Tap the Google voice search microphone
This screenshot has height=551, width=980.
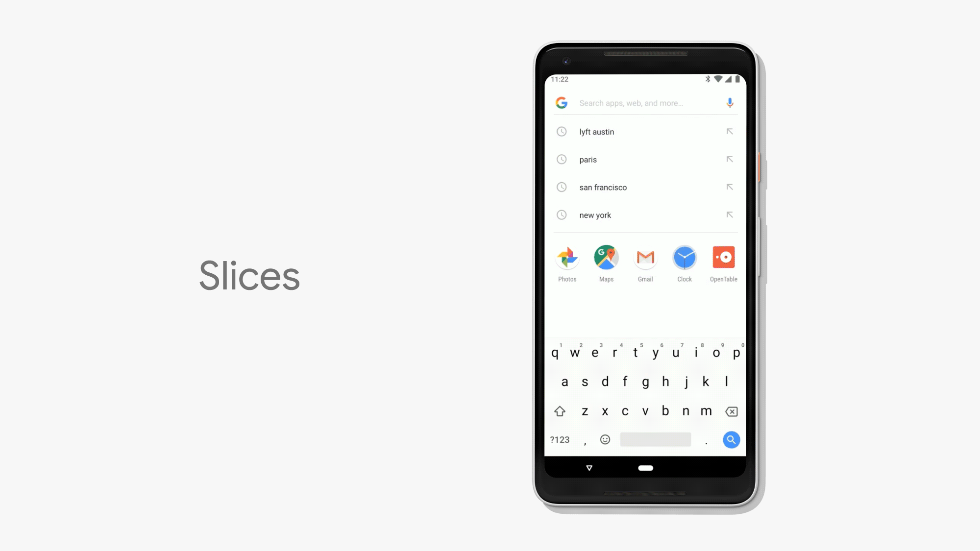click(x=730, y=103)
